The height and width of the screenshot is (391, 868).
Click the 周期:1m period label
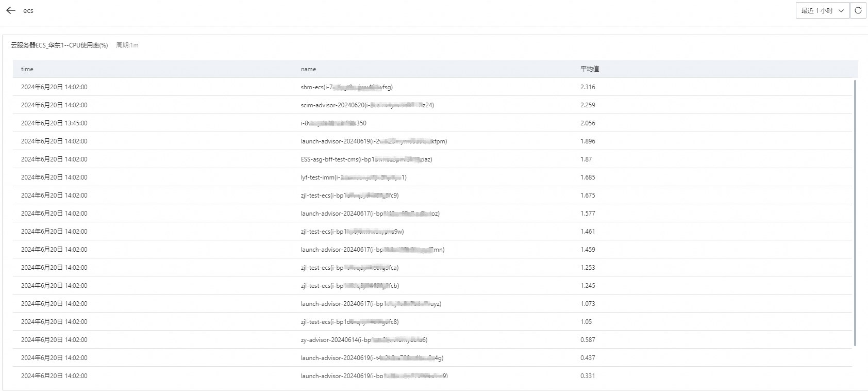click(x=127, y=45)
